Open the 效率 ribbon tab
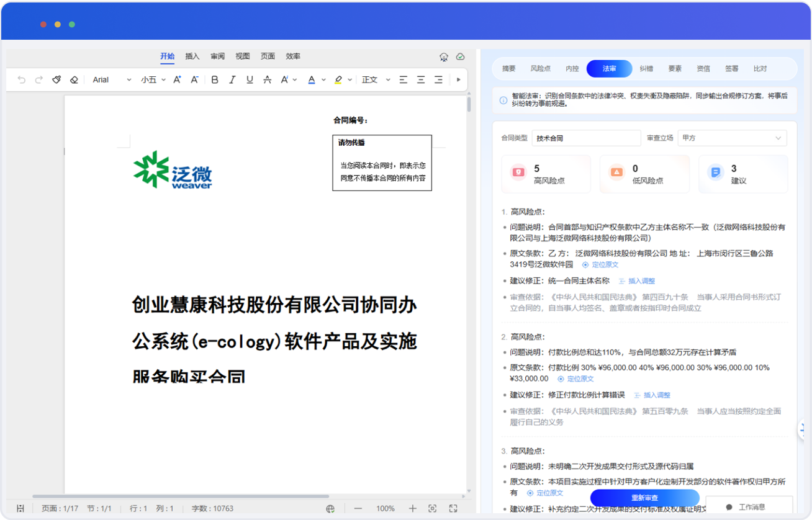The width and height of the screenshot is (812, 520). [293, 56]
